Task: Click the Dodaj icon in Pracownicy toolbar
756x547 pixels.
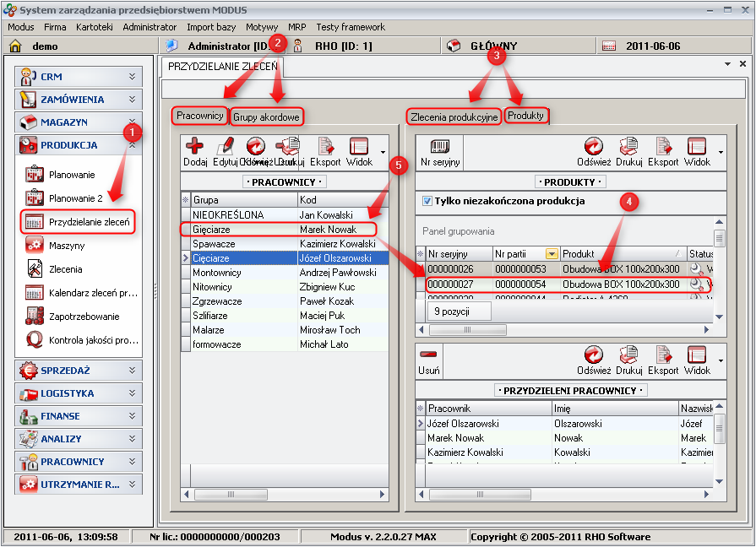Action: (x=194, y=148)
